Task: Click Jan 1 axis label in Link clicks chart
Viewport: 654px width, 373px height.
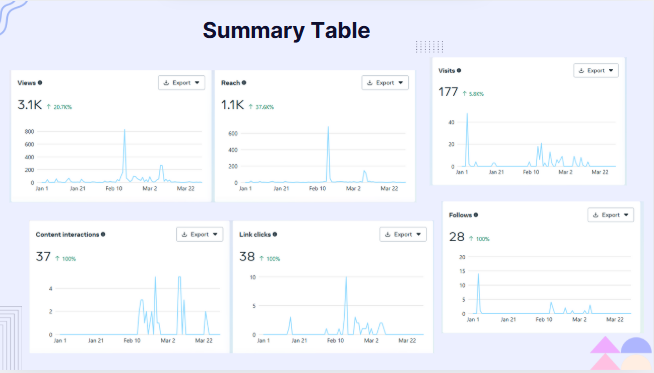Action: [263, 340]
